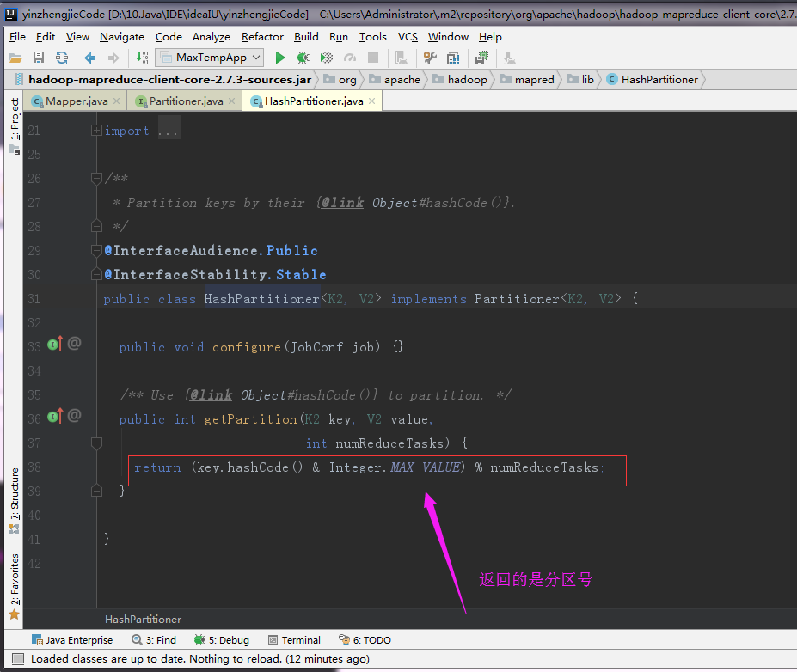This screenshot has height=672, width=797.
Task: Close the Mapper.java tab
Action: coord(116,101)
